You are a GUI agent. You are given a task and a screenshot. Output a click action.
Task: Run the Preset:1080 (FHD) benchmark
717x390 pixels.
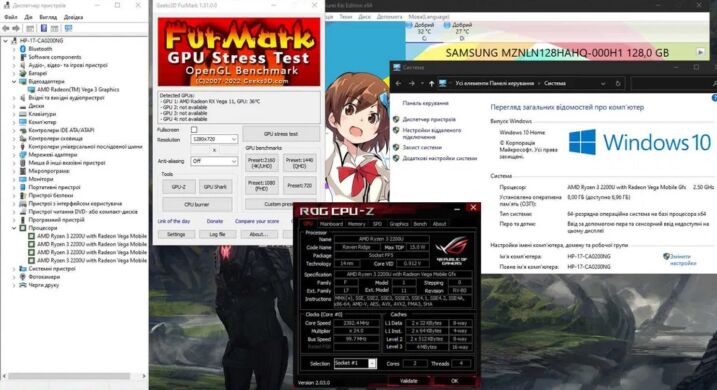(x=262, y=186)
